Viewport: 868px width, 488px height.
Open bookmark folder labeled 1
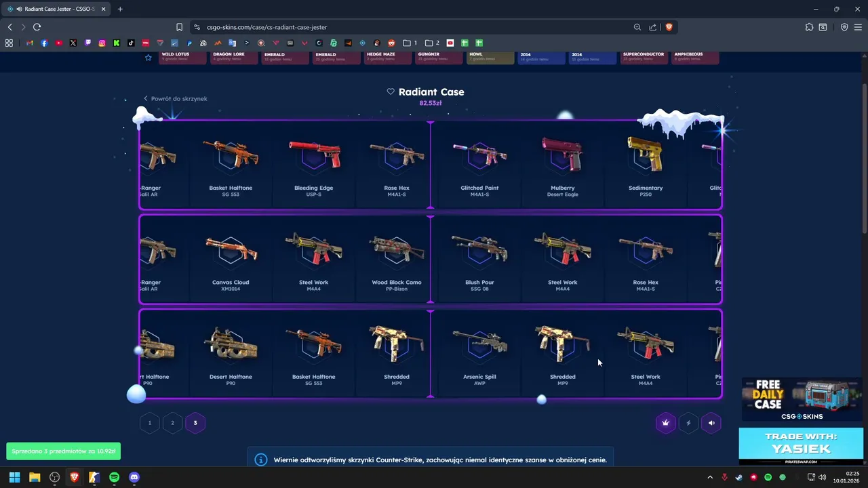pyautogui.click(x=410, y=43)
